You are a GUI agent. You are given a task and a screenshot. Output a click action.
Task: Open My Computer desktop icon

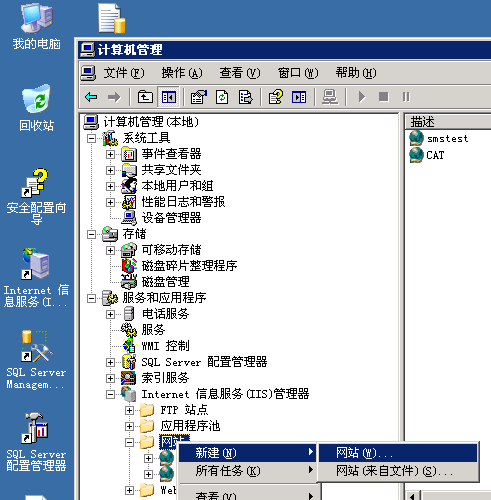[36, 27]
